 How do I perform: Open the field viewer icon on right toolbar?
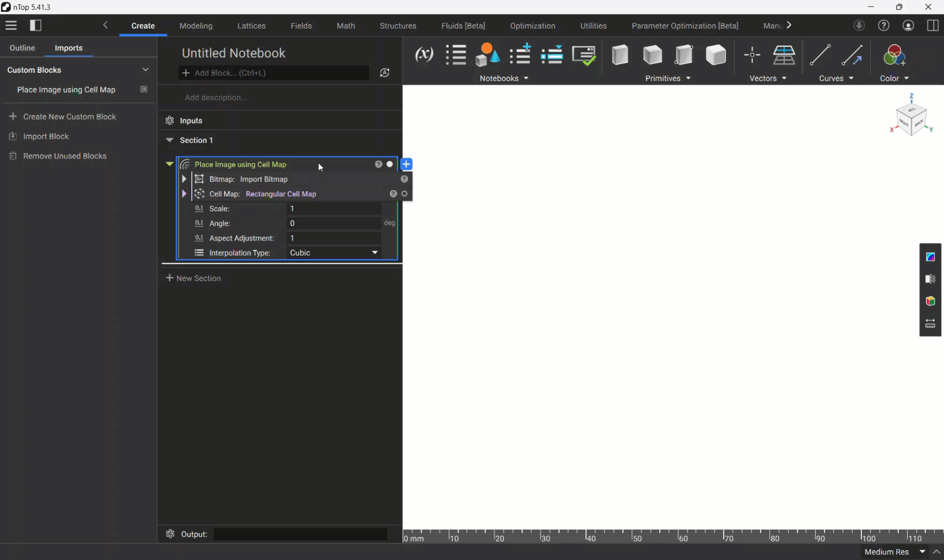click(930, 257)
